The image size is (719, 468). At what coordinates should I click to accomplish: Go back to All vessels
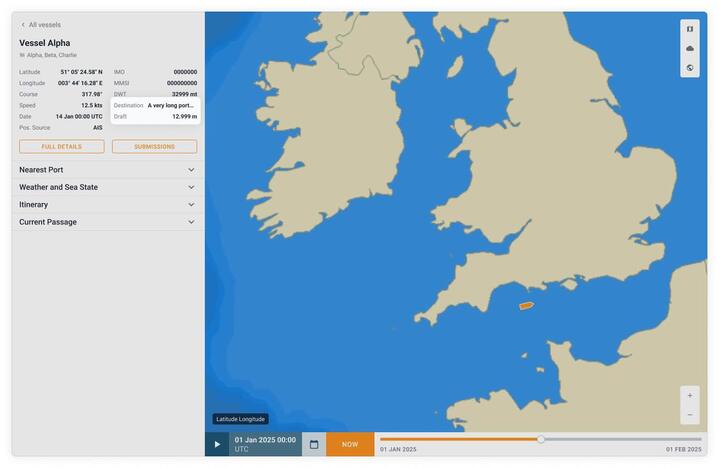[41, 25]
